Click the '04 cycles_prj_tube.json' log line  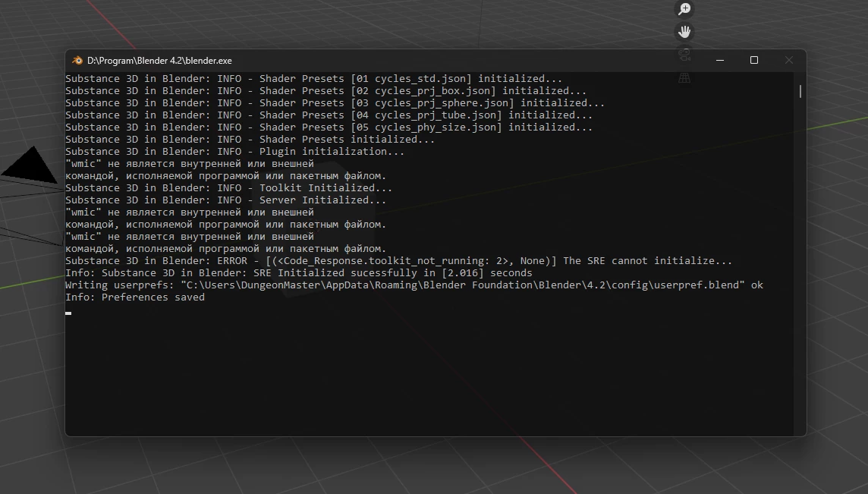(329, 115)
